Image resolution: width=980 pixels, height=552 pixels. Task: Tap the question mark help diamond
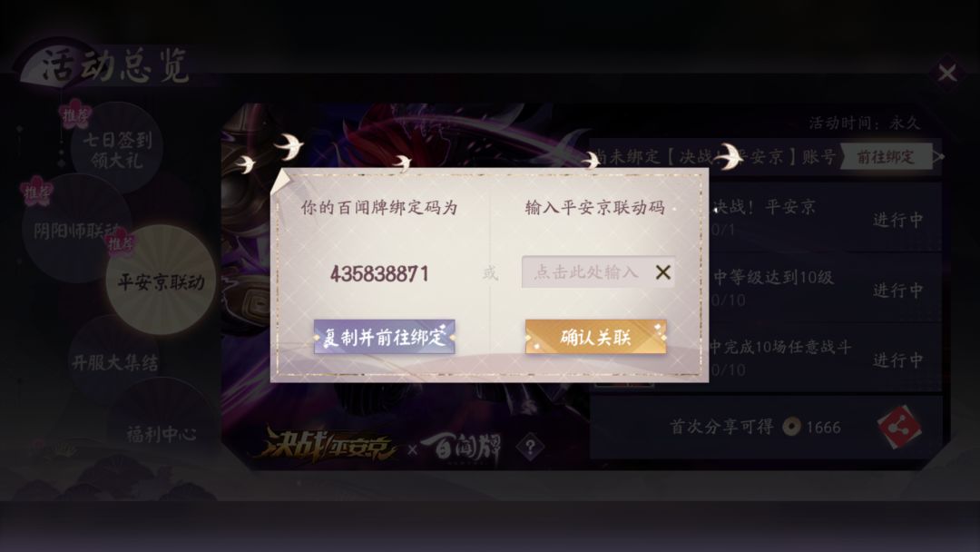point(530,447)
